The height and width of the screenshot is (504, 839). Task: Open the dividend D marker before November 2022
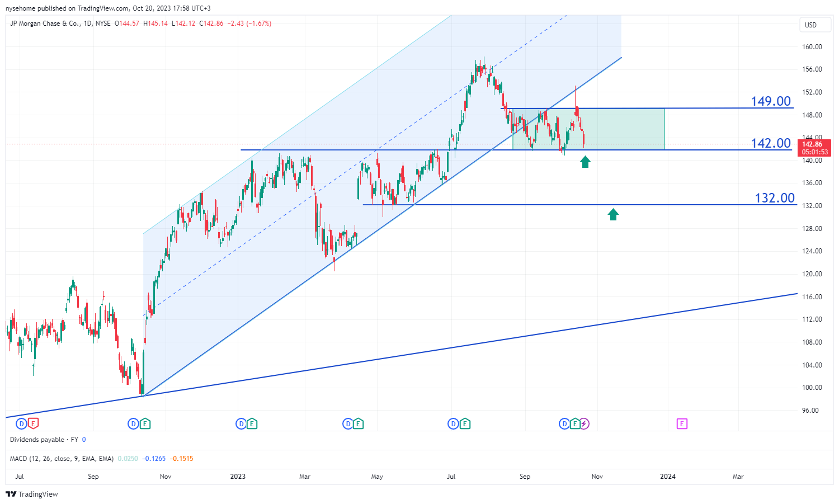coord(133,424)
